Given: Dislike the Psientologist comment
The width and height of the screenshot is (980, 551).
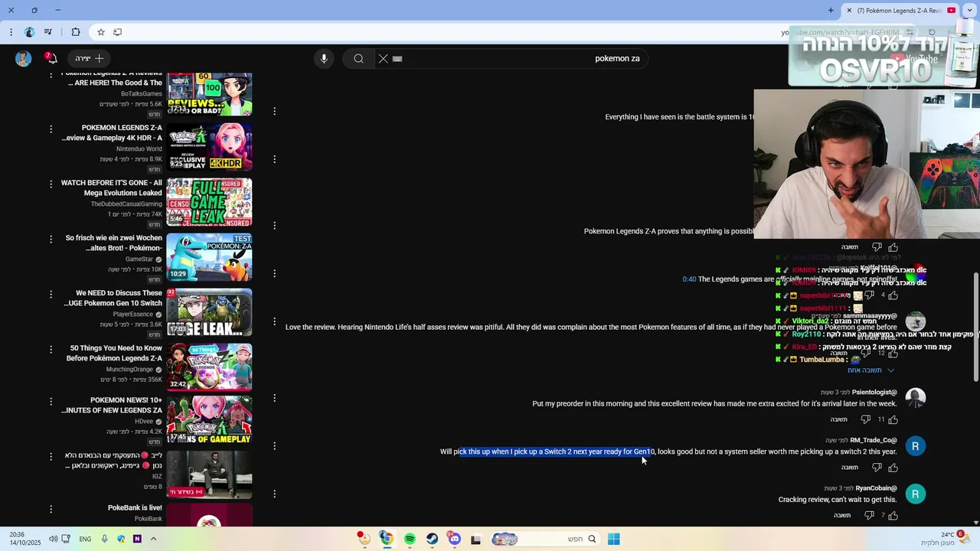Looking at the screenshot, I should [x=866, y=419].
